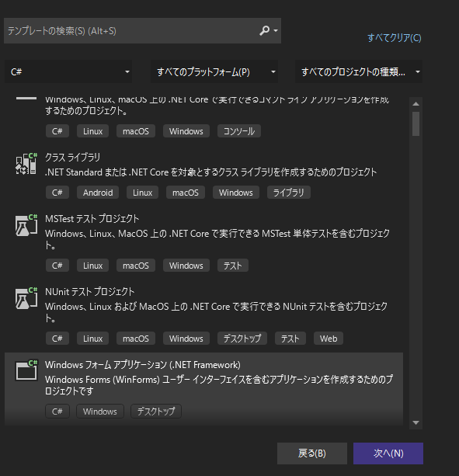Choose the NUnit テスト プロジェクト template title
459x476 pixels.
click(89, 292)
